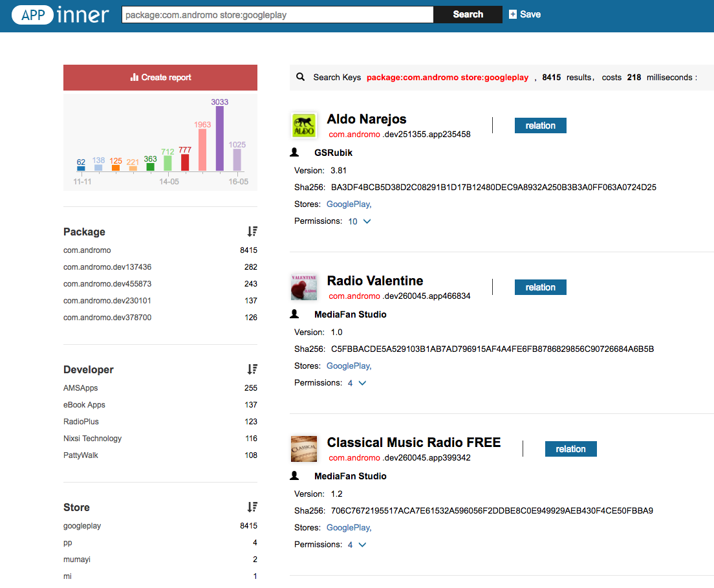This screenshot has width=714, height=588.
Task: Select the dark green 363 chart bar
Action: click(150, 167)
